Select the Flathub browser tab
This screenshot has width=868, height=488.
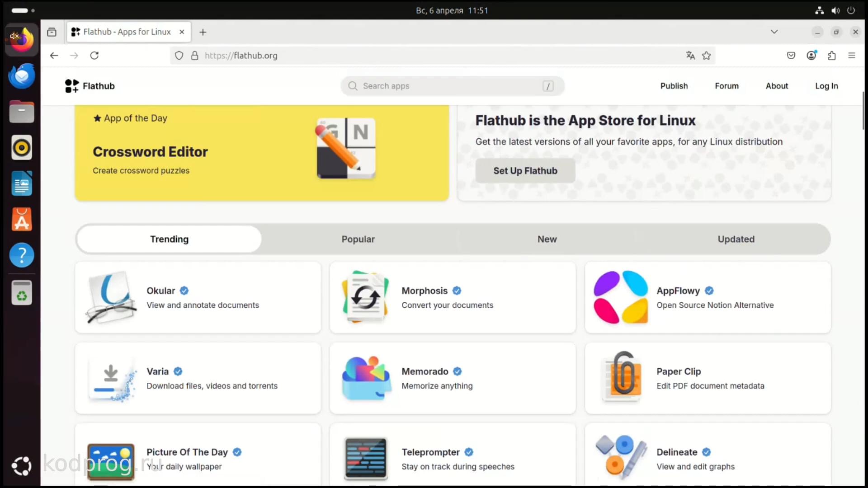coord(128,32)
